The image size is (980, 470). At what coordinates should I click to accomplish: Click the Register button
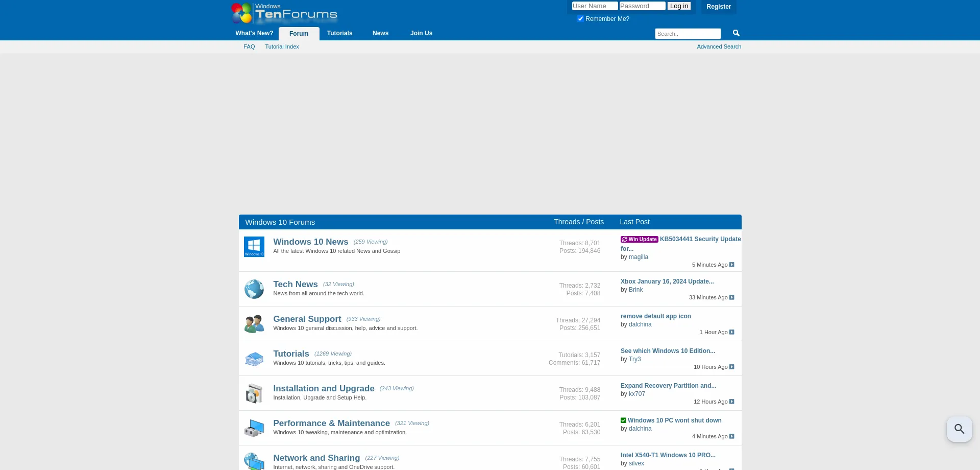coord(718,7)
